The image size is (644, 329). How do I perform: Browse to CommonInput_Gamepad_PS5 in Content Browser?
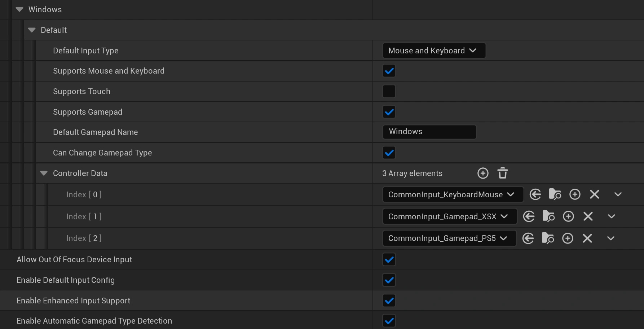pos(548,238)
